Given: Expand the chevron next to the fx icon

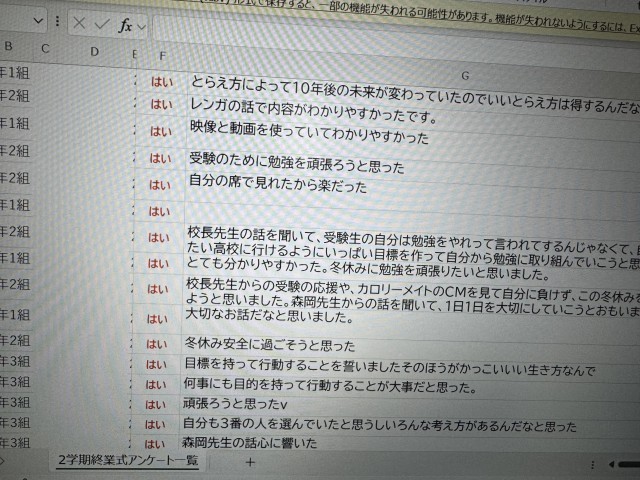Looking at the screenshot, I should tap(142, 24).
